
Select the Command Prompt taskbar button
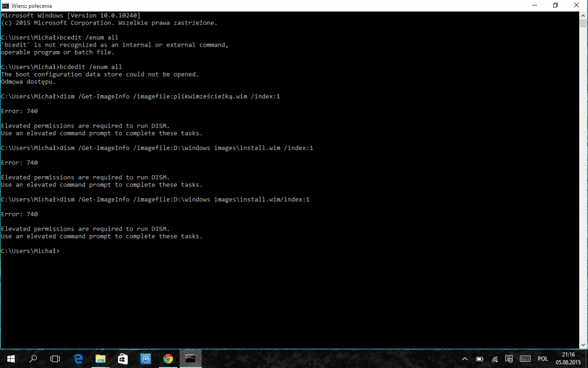tap(191, 359)
